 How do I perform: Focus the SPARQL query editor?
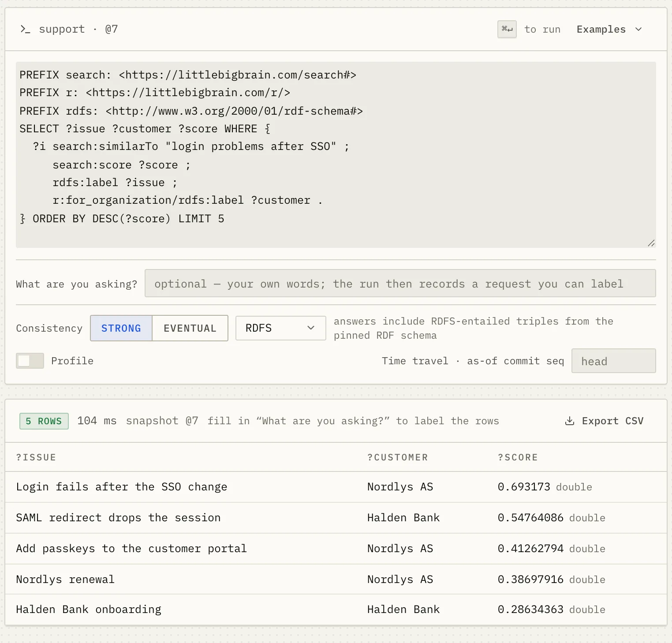[x=336, y=155]
